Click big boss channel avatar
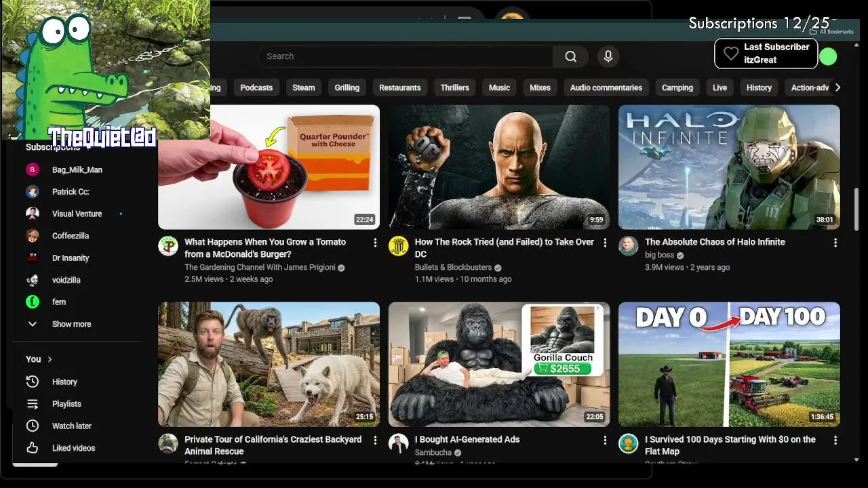The width and height of the screenshot is (868, 488). coord(629,246)
